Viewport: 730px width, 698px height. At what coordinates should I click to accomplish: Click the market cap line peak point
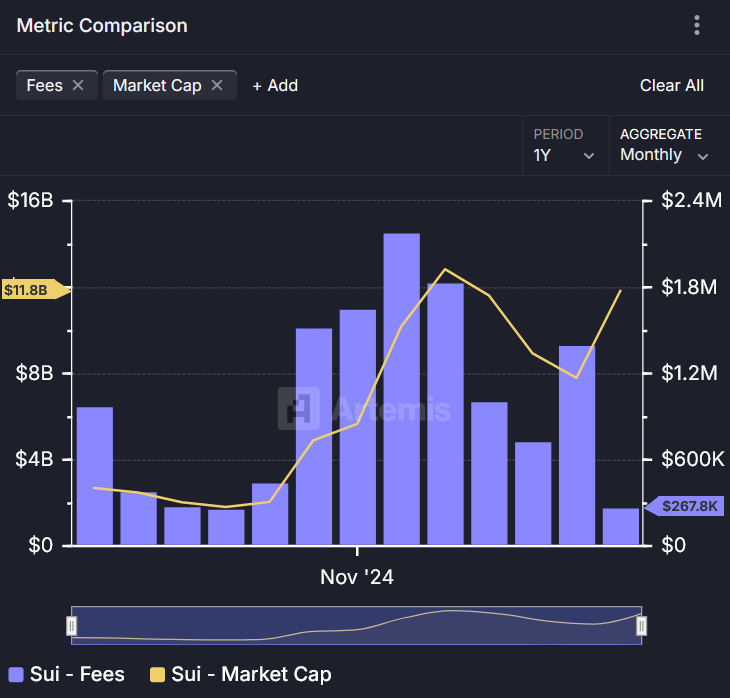445,269
